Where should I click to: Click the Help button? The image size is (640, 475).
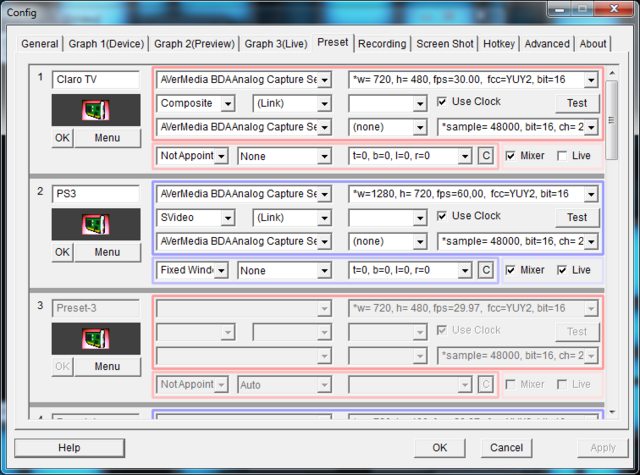(x=69, y=448)
